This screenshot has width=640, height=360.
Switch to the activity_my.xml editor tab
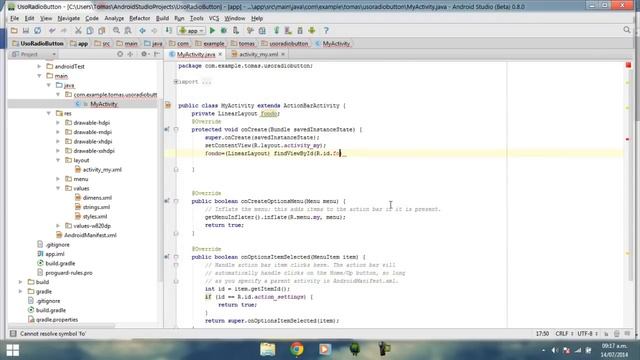(258, 54)
